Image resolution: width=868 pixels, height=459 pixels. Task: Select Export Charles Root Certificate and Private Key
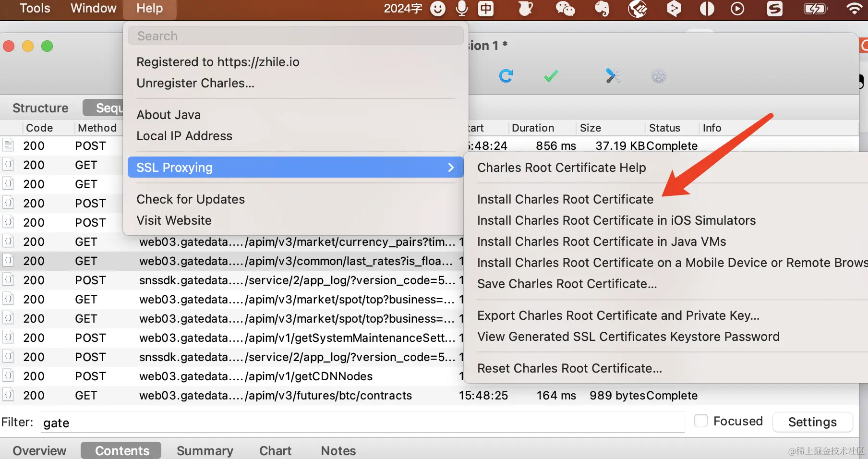(x=618, y=315)
